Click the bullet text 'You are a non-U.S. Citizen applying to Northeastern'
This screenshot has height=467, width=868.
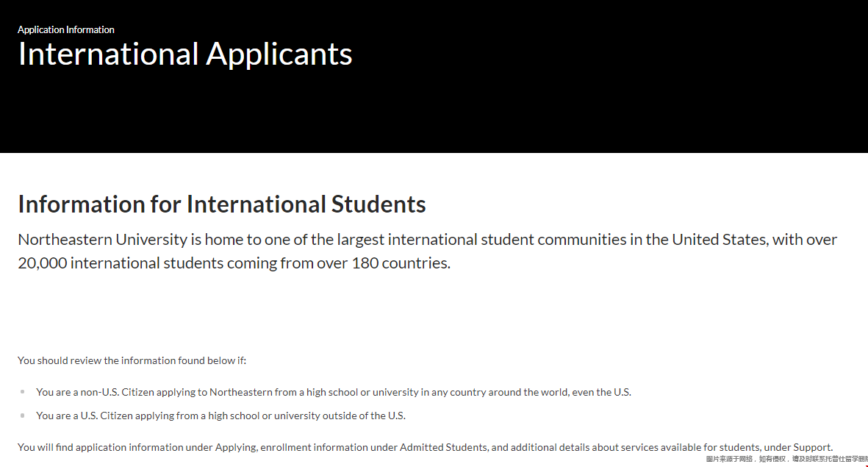click(x=333, y=392)
